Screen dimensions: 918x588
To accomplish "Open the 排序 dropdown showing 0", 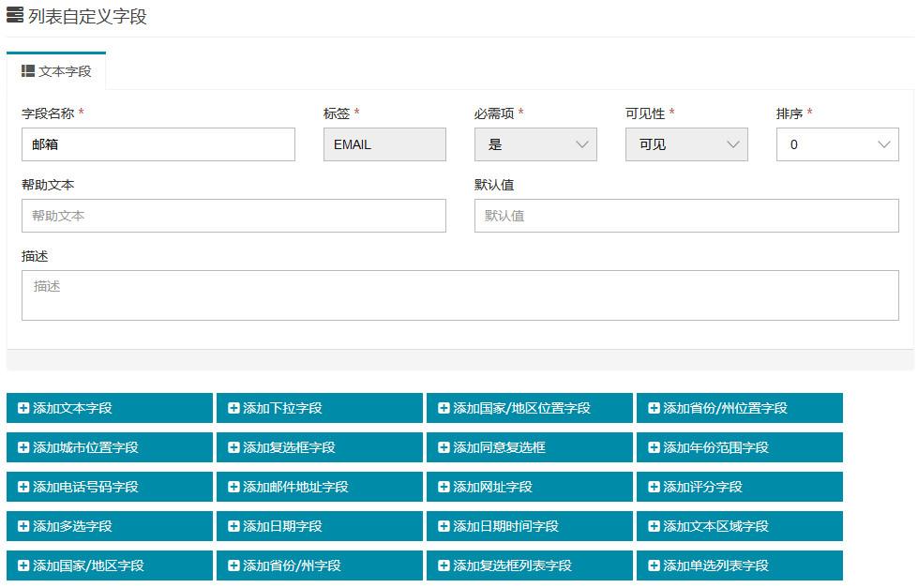I will tap(837, 144).
